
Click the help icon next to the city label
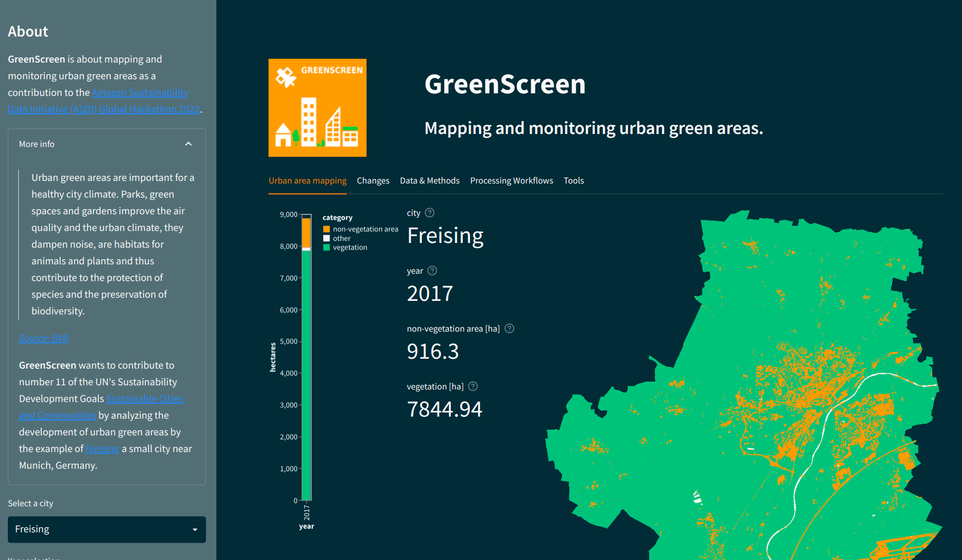coord(430,212)
